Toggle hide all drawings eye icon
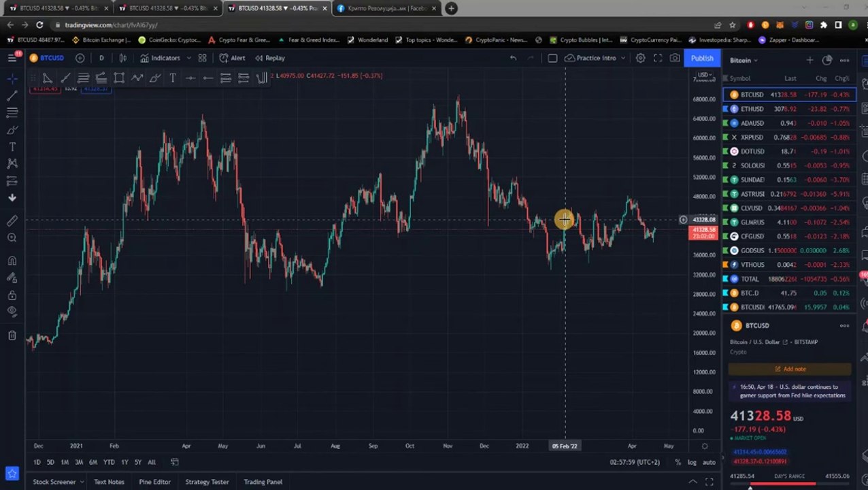The width and height of the screenshot is (868, 490). pos(12,312)
